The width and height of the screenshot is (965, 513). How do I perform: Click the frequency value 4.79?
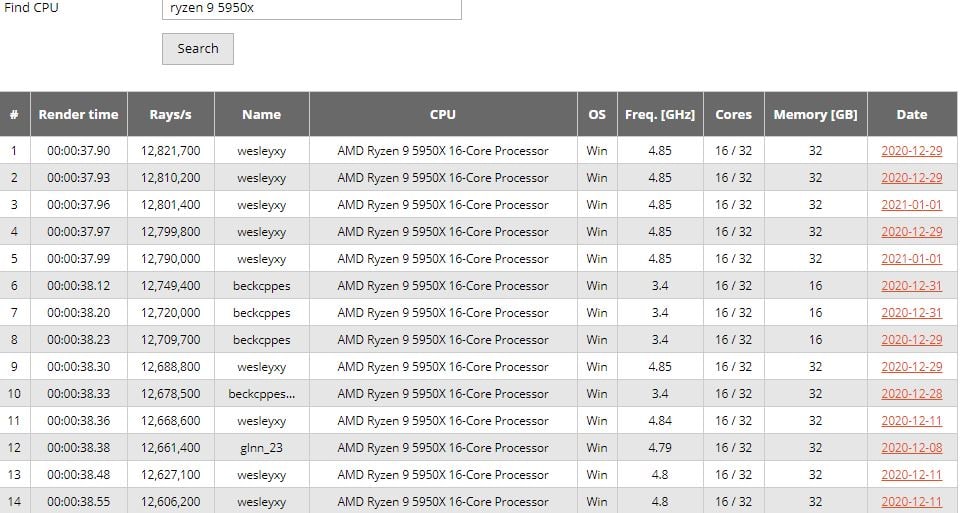(660, 448)
